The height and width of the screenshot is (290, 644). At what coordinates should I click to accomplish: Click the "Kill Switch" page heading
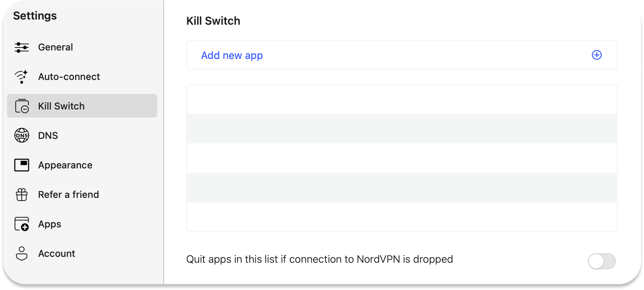(x=213, y=21)
